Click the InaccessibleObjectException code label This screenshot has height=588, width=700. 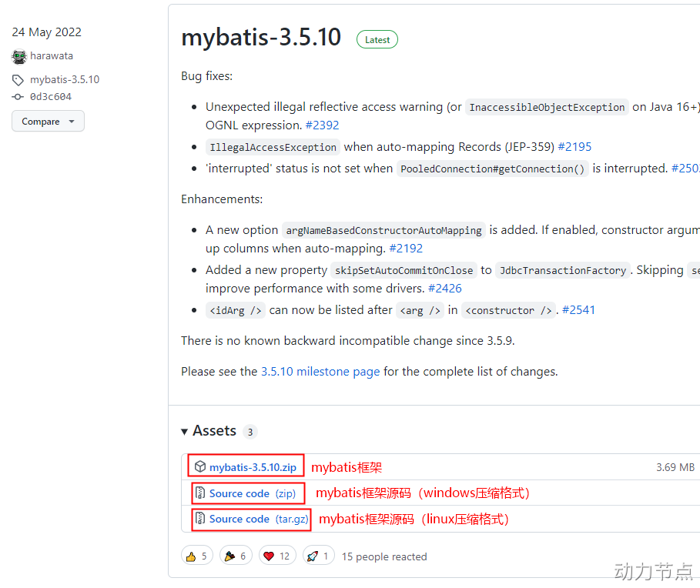click(x=547, y=108)
